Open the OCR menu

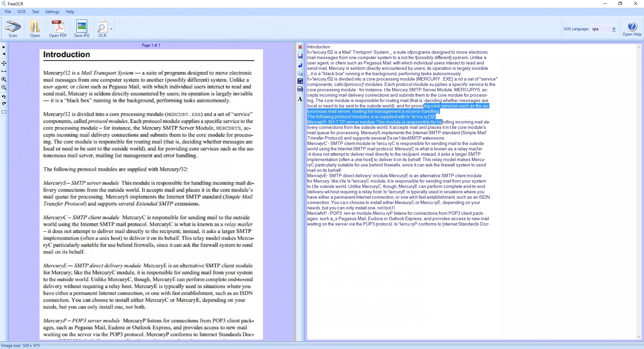click(x=21, y=12)
